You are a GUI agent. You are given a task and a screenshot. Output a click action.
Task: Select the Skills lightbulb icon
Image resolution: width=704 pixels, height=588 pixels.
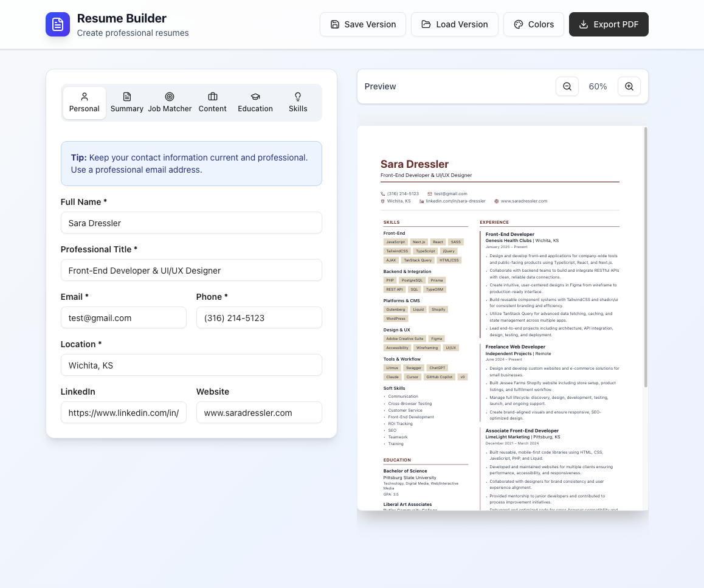[298, 97]
